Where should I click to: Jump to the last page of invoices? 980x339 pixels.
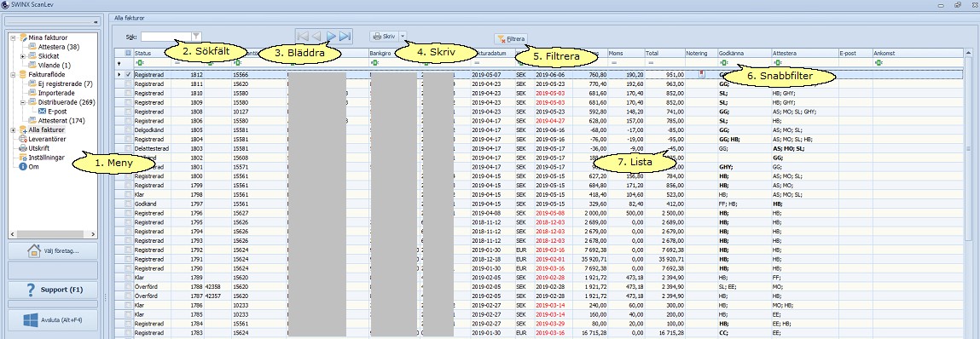pos(345,37)
